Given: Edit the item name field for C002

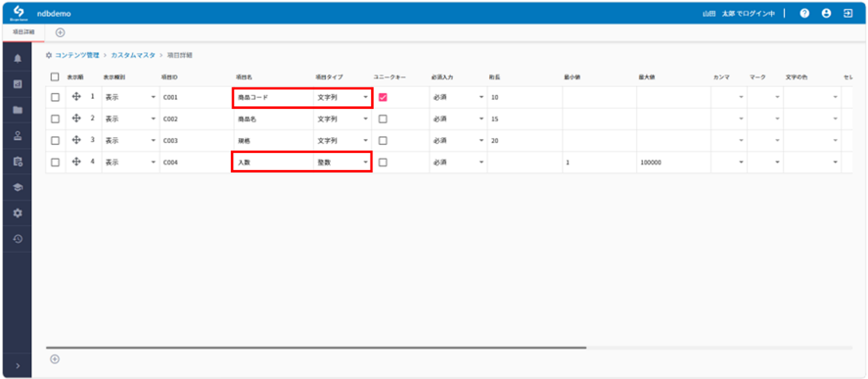Looking at the screenshot, I should 274,119.
